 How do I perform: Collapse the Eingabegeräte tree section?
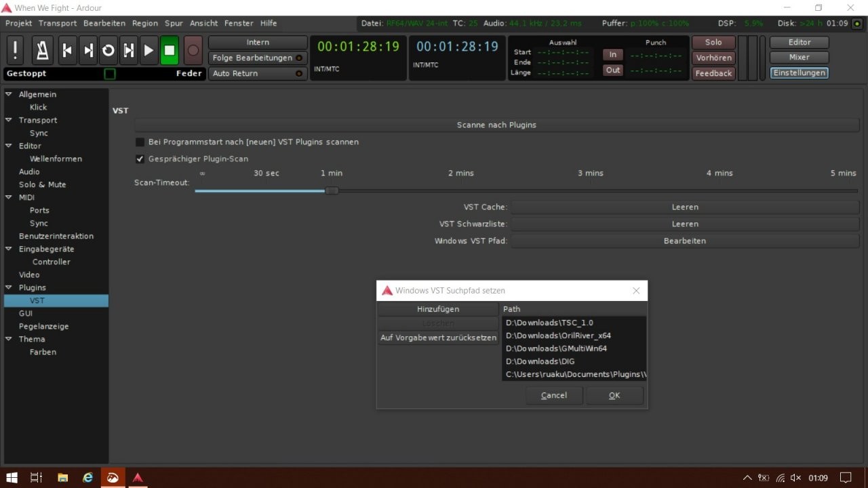pos(9,249)
